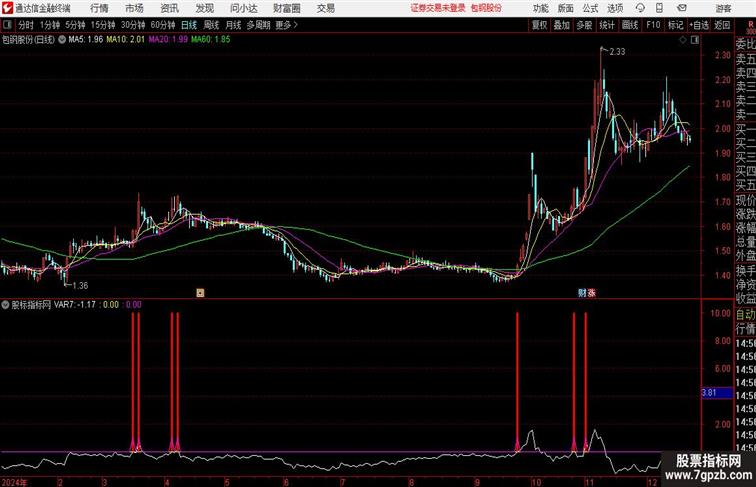Select the 月线 monthly period tab
Viewport: 756px width, 487px height.
pos(233,25)
